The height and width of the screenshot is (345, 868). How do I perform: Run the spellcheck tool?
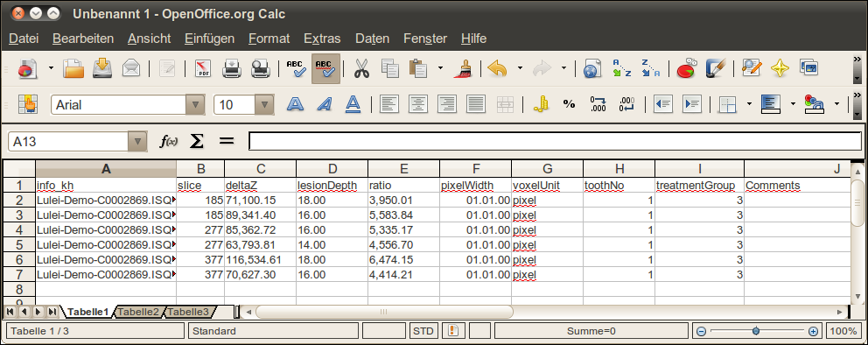point(297,68)
